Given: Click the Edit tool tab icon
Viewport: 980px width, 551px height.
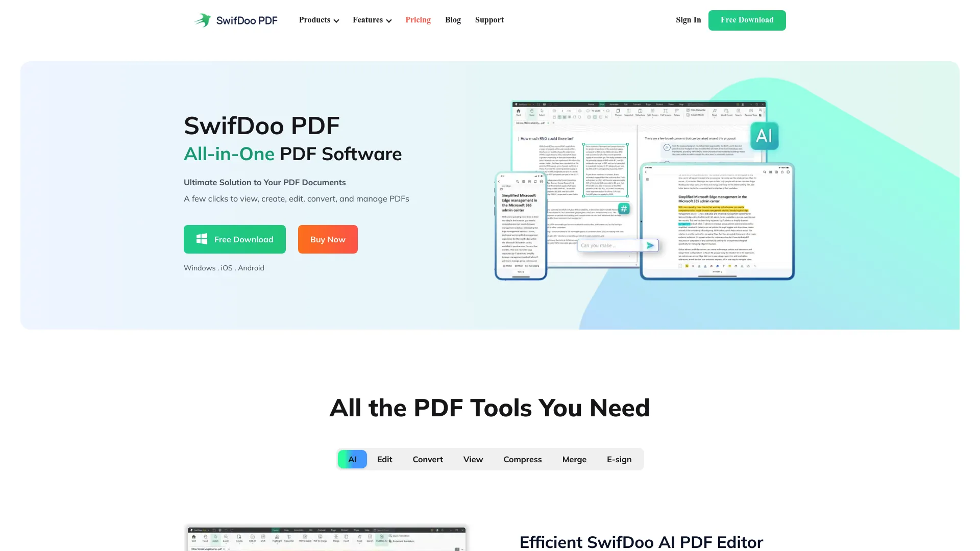Looking at the screenshot, I should coord(384,459).
